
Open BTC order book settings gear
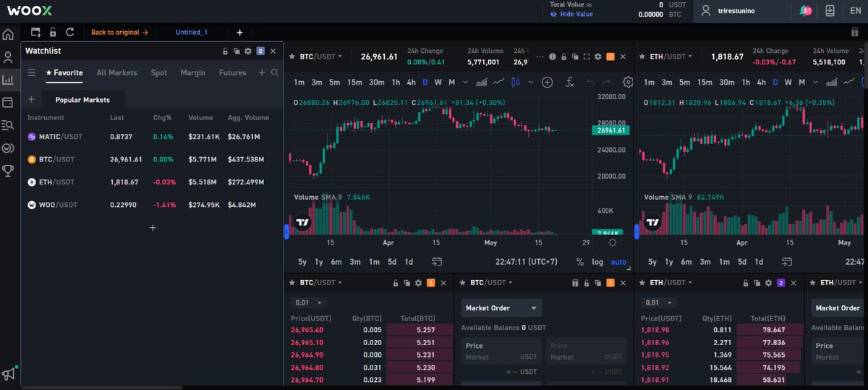[x=418, y=283]
